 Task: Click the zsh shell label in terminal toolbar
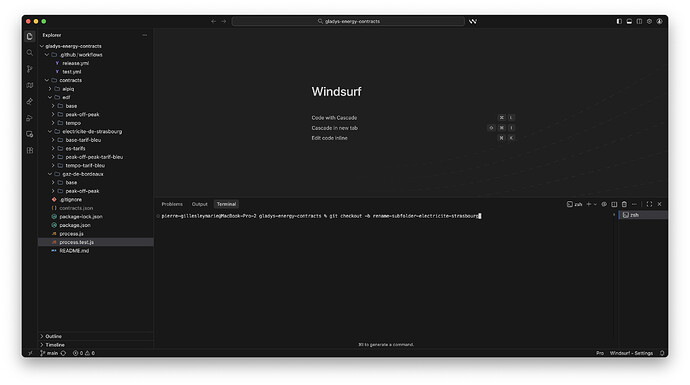pyautogui.click(x=574, y=204)
